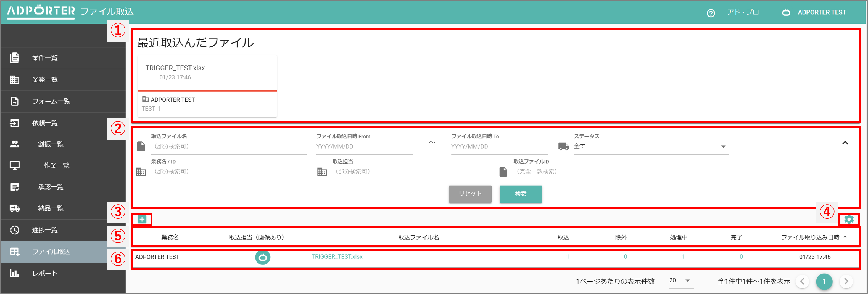Open the ステータス dropdown showing 全て

tap(651, 146)
